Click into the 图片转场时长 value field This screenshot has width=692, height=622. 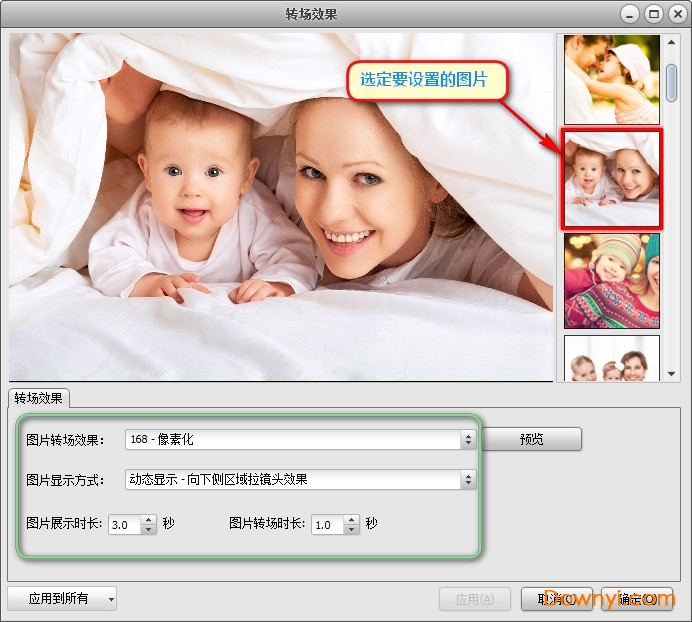coord(327,525)
